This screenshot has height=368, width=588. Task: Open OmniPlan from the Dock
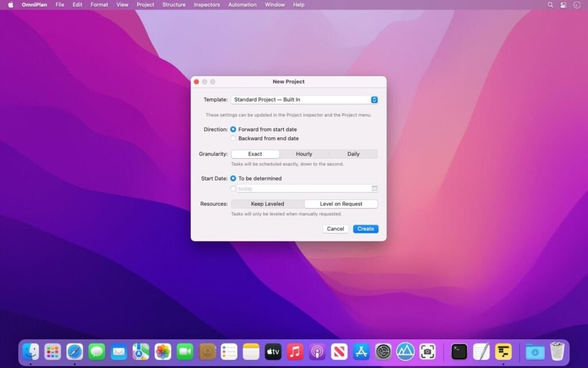[503, 351]
